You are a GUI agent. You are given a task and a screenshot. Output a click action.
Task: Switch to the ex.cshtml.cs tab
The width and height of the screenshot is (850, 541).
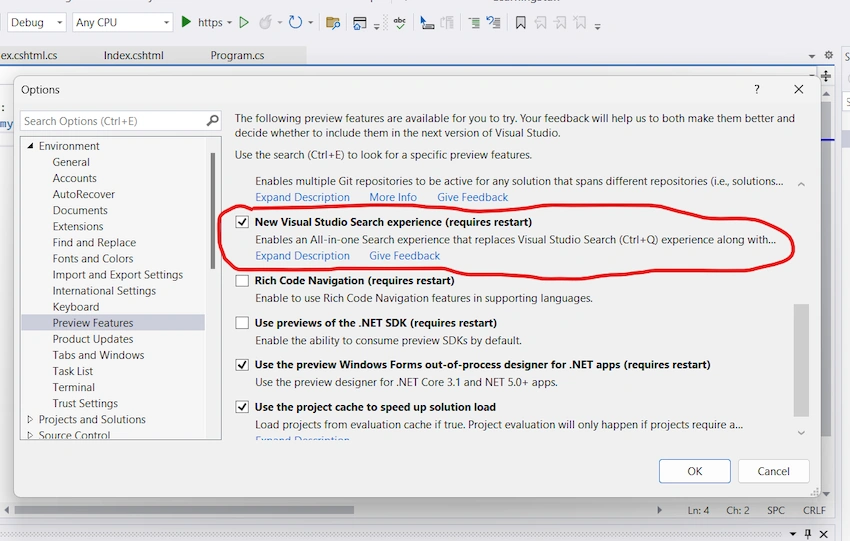(29, 55)
